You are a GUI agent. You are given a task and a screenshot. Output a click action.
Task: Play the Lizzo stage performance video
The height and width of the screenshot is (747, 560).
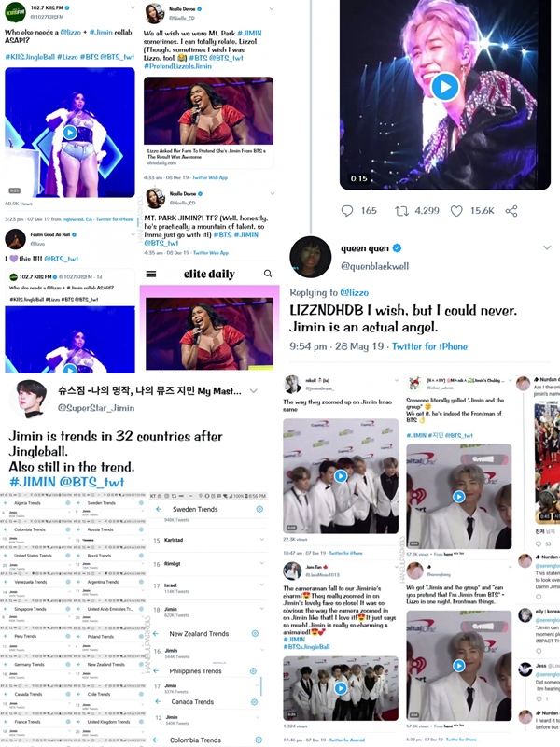(70, 132)
